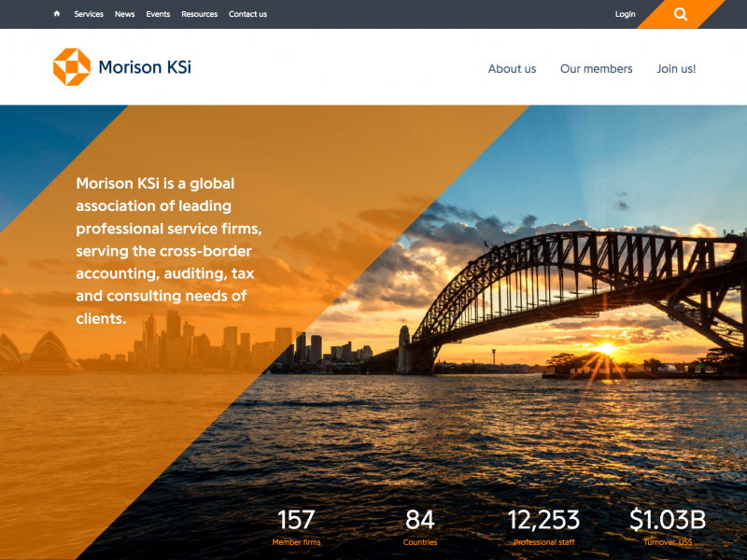The width and height of the screenshot is (747, 560).
Task: Click the Morison KSi diamond logo
Action: 72,66
